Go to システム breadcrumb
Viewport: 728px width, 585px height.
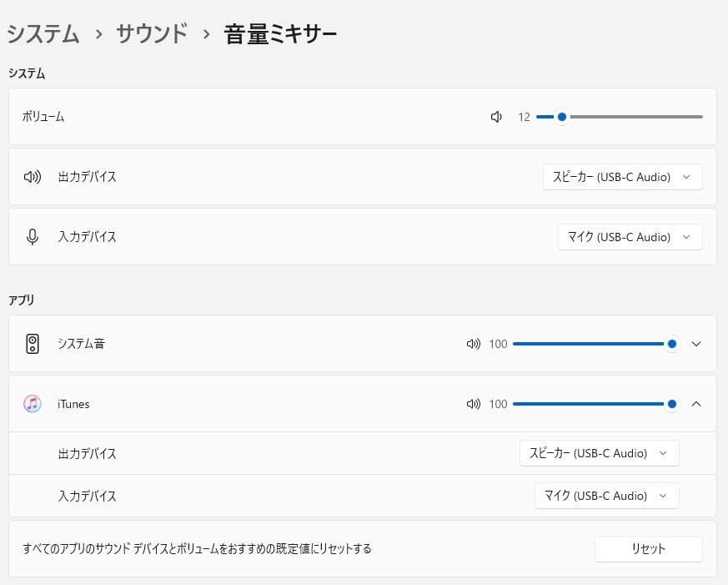[x=43, y=34]
